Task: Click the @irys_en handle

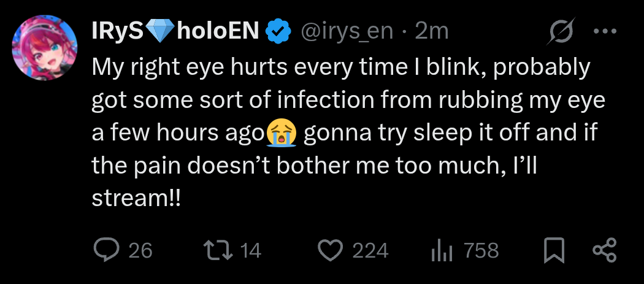Action: coord(345,31)
